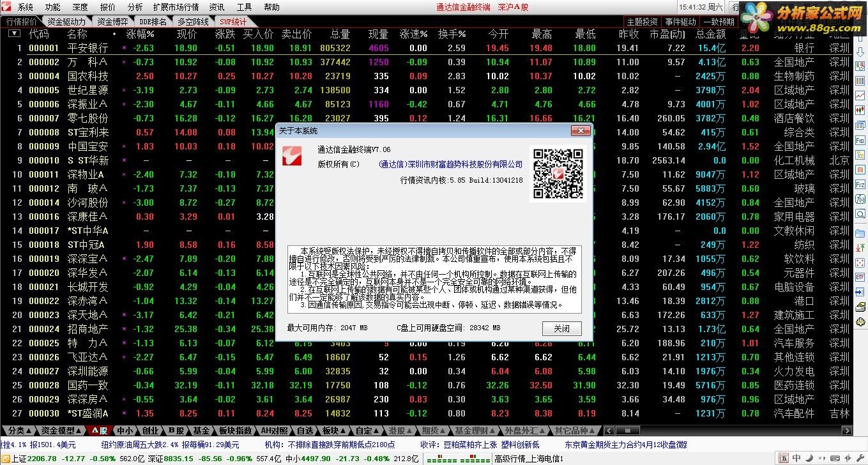The height and width of the screenshot is (465, 868).
Task: Select the 行情报价 tab
Action: click(21, 22)
